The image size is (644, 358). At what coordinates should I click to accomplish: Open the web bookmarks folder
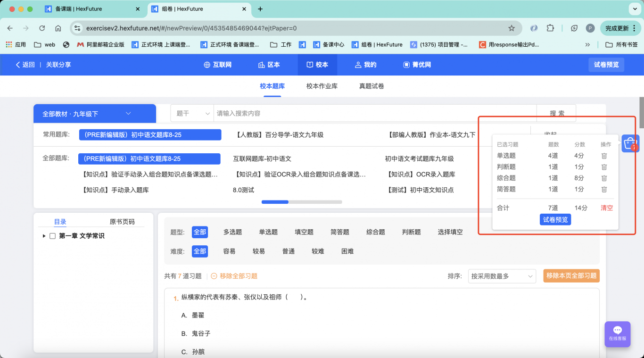coord(45,45)
